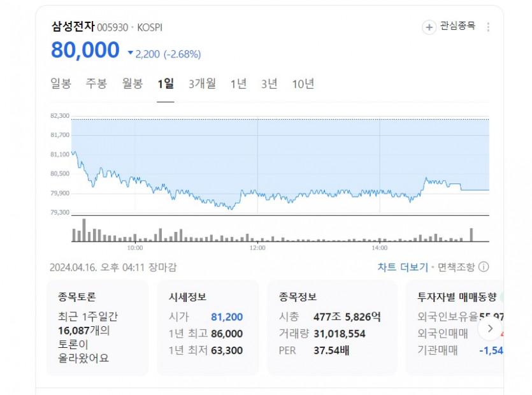Click the plus icon beside 관심종목

pos(430,27)
